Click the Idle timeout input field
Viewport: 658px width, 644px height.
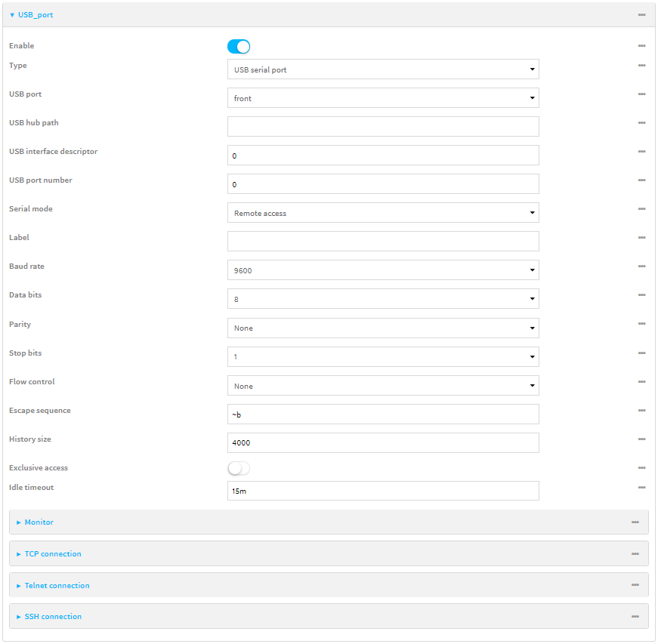pyautogui.click(x=382, y=491)
